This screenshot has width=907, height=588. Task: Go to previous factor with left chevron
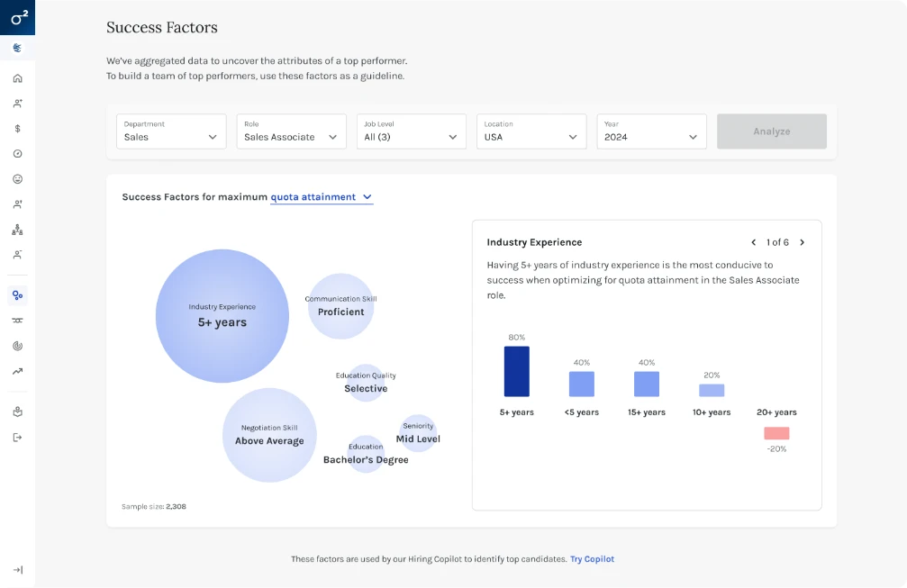click(x=753, y=242)
